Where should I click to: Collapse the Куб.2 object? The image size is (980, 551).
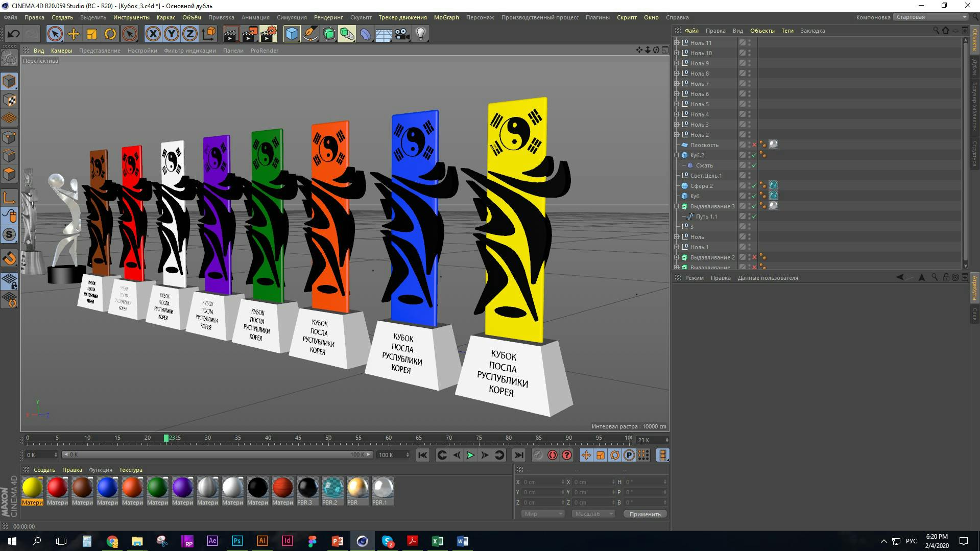tap(677, 155)
